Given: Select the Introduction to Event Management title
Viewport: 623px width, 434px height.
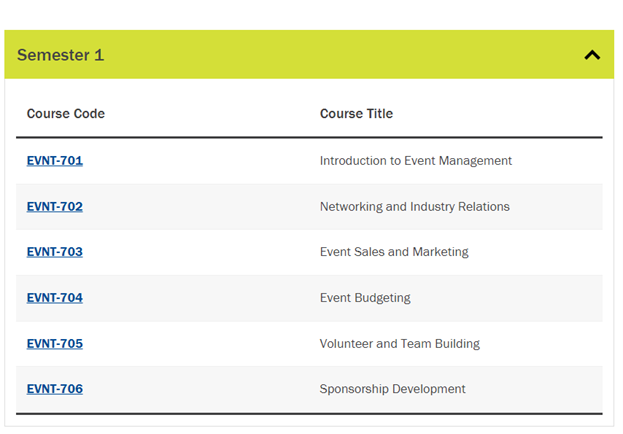Looking at the screenshot, I should (415, 161).
